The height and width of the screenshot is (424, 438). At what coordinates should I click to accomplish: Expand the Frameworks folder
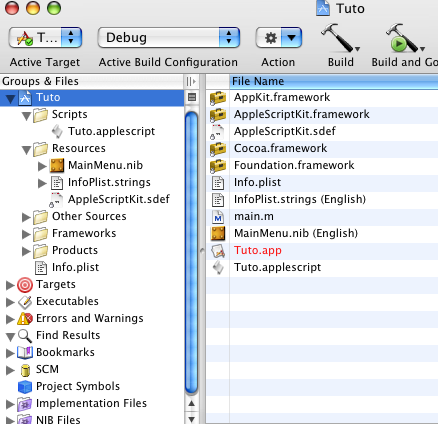[x=26, y=234]
